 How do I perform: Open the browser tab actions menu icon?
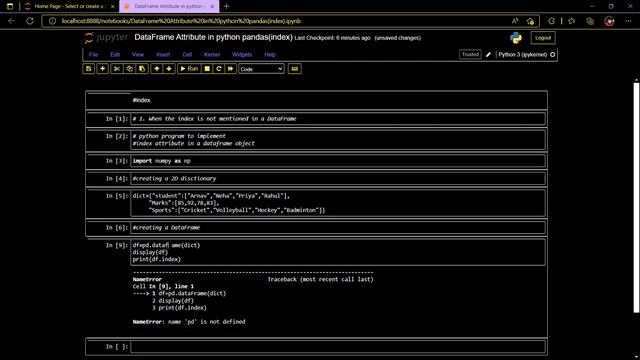pyautogui.click(x=10, y=7)
